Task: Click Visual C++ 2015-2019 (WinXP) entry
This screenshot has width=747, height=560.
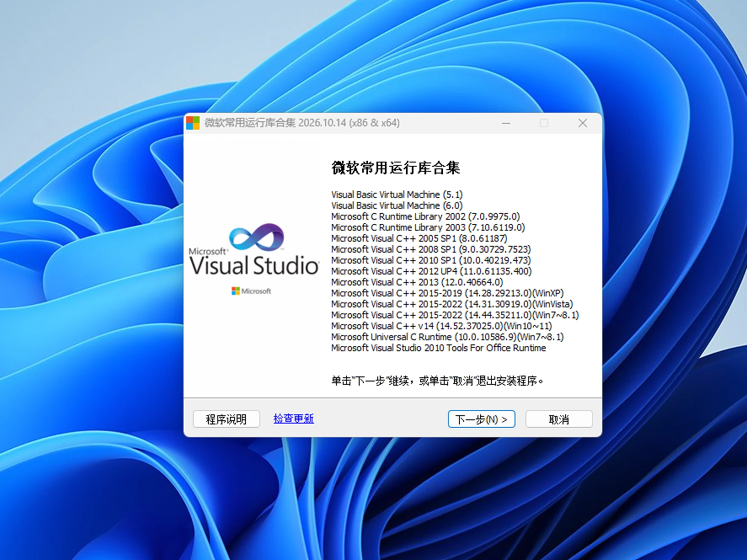Action: click(x=448, y=293)
